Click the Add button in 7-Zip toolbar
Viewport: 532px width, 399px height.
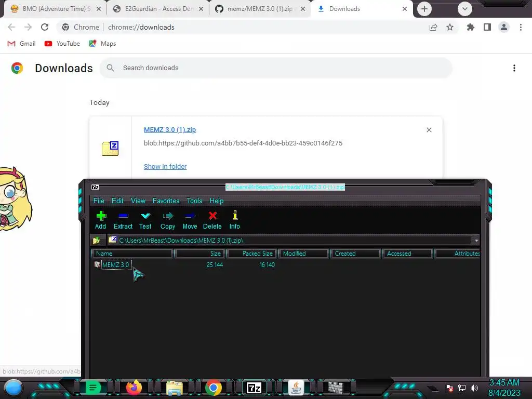point(100,220)
